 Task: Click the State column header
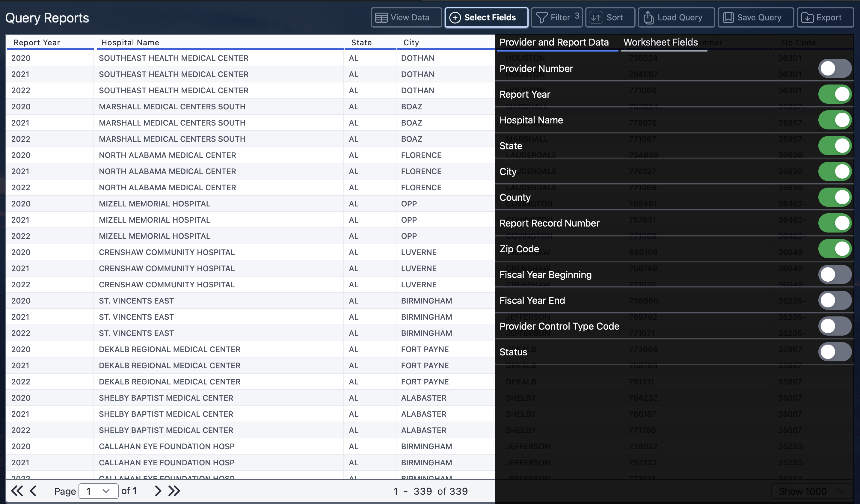point(370,43)
